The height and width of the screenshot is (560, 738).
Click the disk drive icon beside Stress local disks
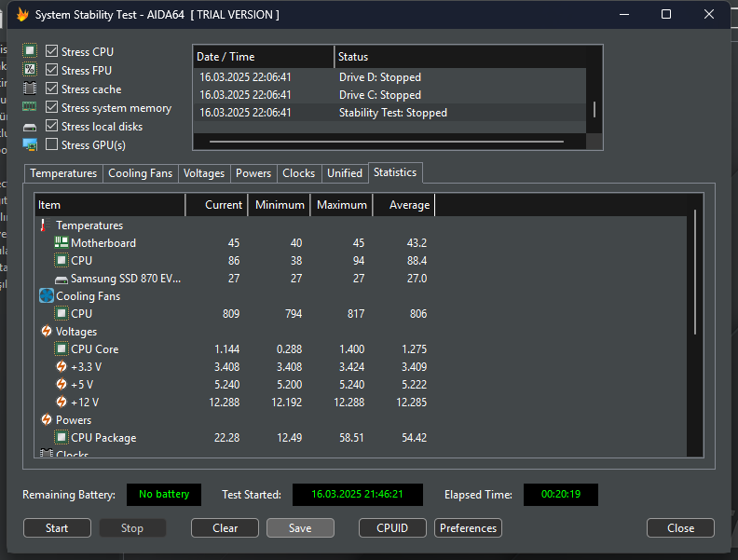pyautogui.click(x=30, y=127)
